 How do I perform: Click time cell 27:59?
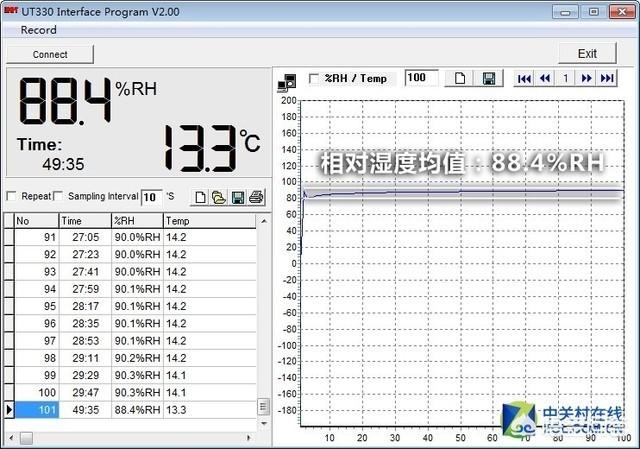[85, 289]
